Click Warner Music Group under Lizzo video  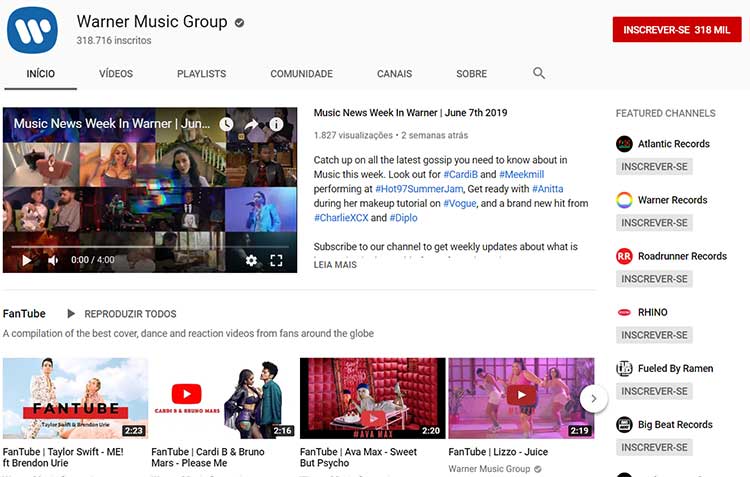[489, 469]
